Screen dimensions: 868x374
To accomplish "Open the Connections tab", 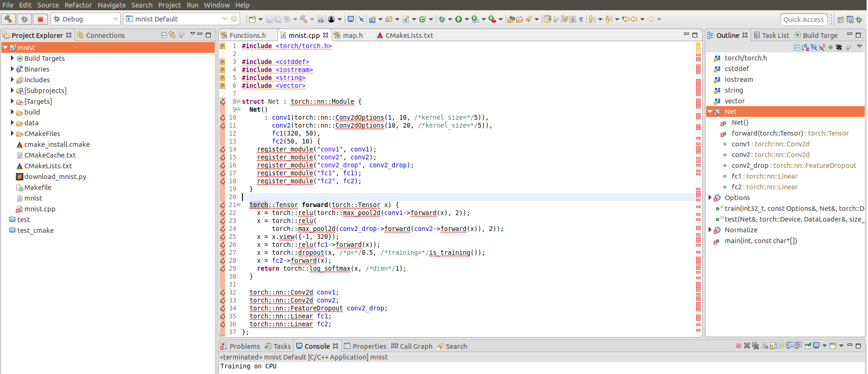I will [x=102, y=35].
